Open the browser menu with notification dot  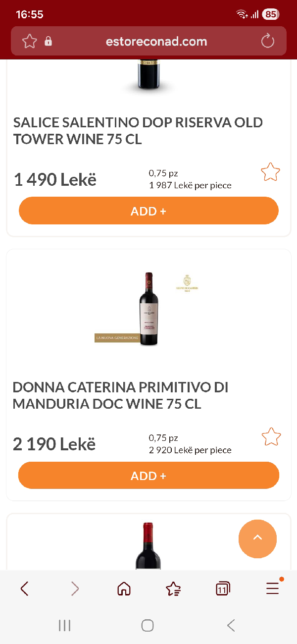[x=272, y=589]
